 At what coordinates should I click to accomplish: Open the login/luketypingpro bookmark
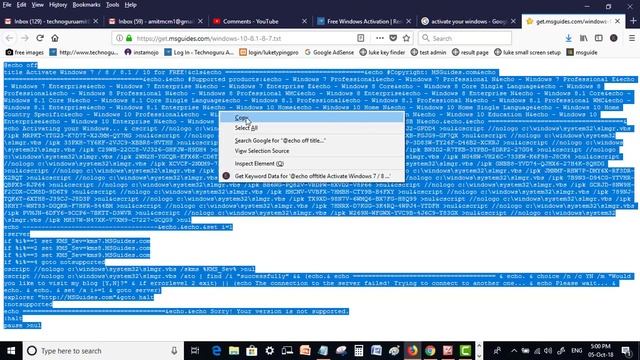click(x=269, y=52)
